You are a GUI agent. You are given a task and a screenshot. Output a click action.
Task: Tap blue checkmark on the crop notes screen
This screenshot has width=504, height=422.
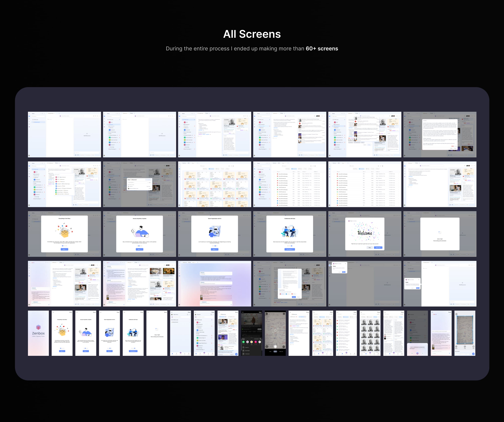(473, 354)
